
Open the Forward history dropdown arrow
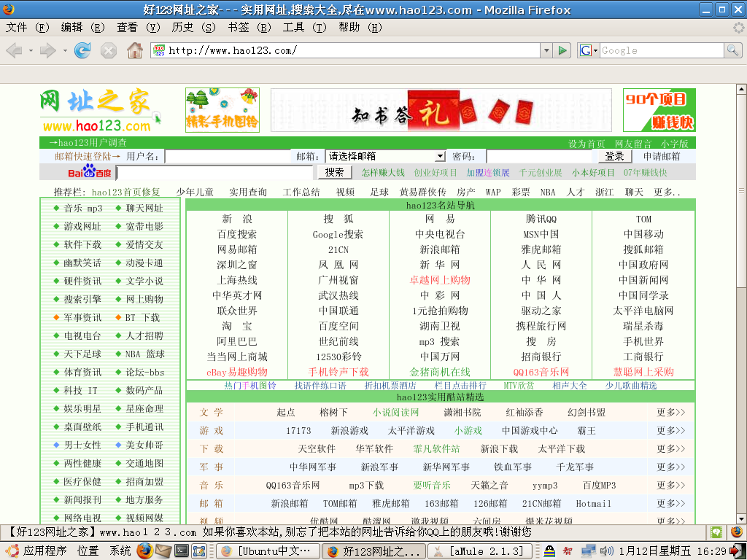tap(65, 50)
